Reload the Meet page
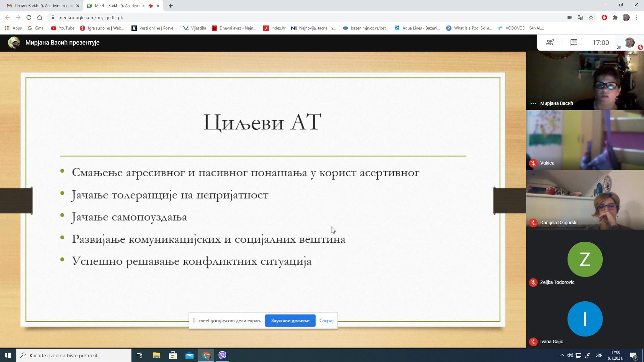Image resolution: width=644 pixels, height=362 pixels. pyautogui.click(x=29, y=17)
